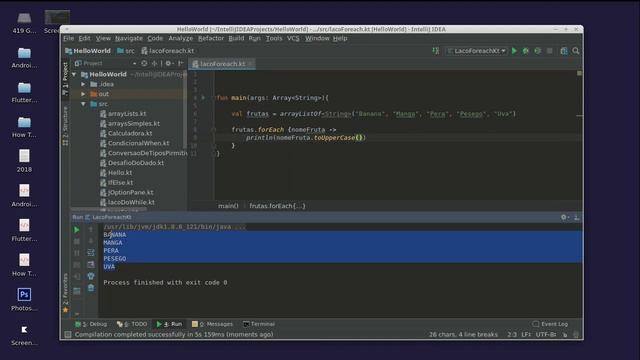Open the Navigate menu
The height and width of the screenshot is (360, 640).
pyautogui.click(x=129, y=38)
